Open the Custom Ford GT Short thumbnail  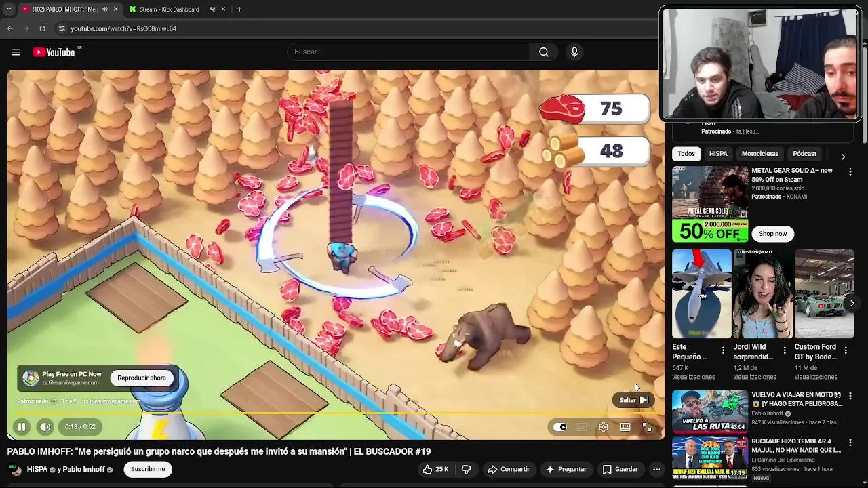[x=824, y=293]
